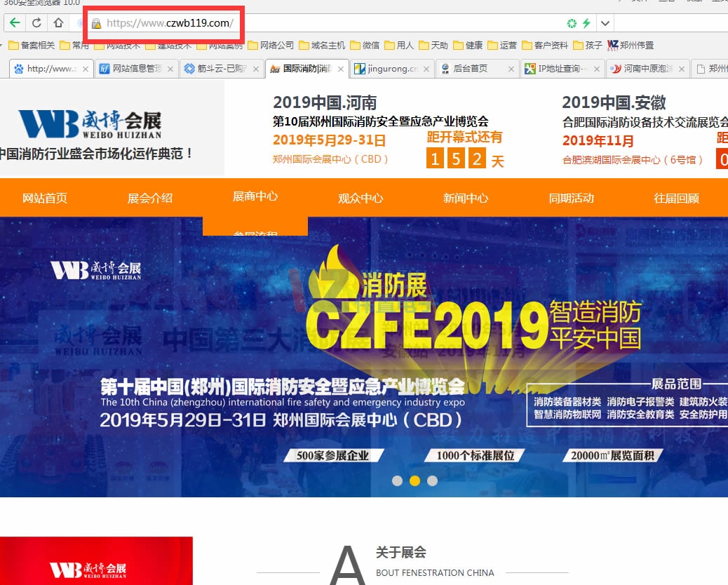Click inside the https://www.czwb119.com address bar
This screenshot has height=585, width=728.
click(x=168, y=22)
